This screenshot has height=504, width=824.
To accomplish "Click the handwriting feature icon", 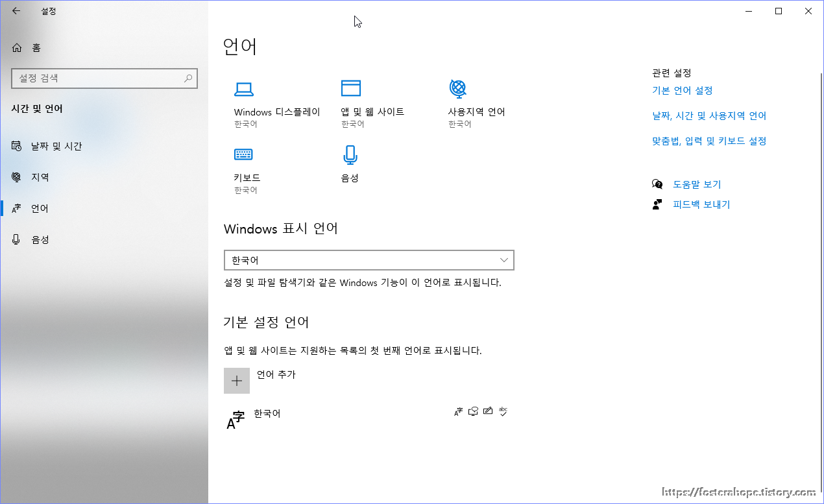I will [488, 411].
